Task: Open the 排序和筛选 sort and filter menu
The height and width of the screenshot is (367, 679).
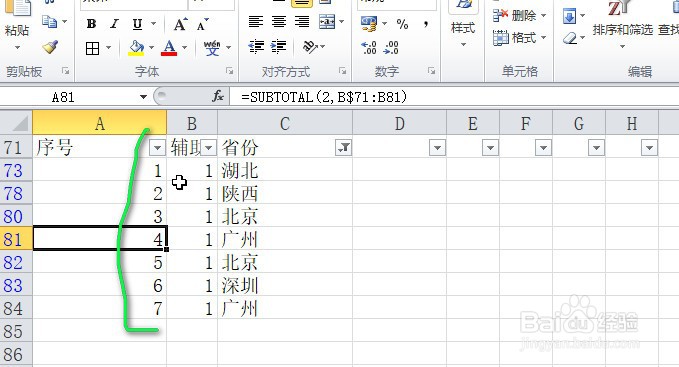Action: [622, 29]
